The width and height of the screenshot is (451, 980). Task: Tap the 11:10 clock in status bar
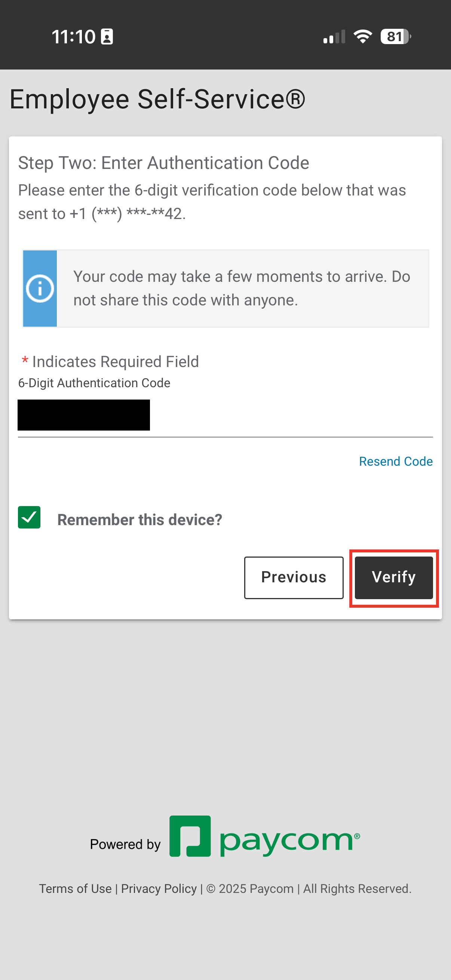pos(73,37)
